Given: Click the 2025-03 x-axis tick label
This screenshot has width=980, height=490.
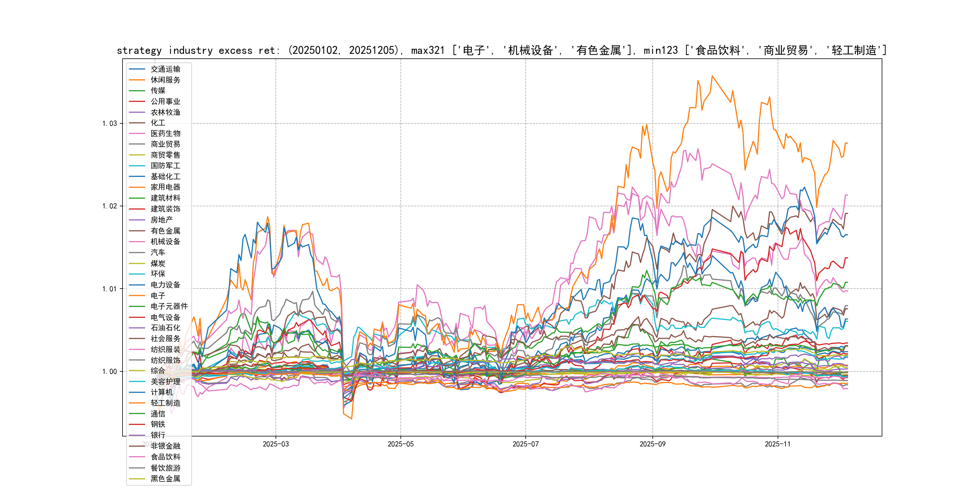Looking at the screenshot, I should point(276,444).
